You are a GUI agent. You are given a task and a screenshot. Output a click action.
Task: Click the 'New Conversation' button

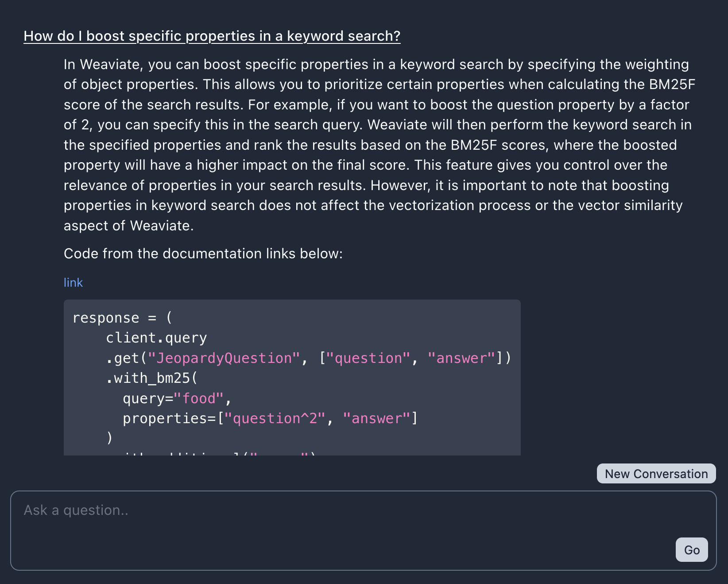(x=656, y=474)
